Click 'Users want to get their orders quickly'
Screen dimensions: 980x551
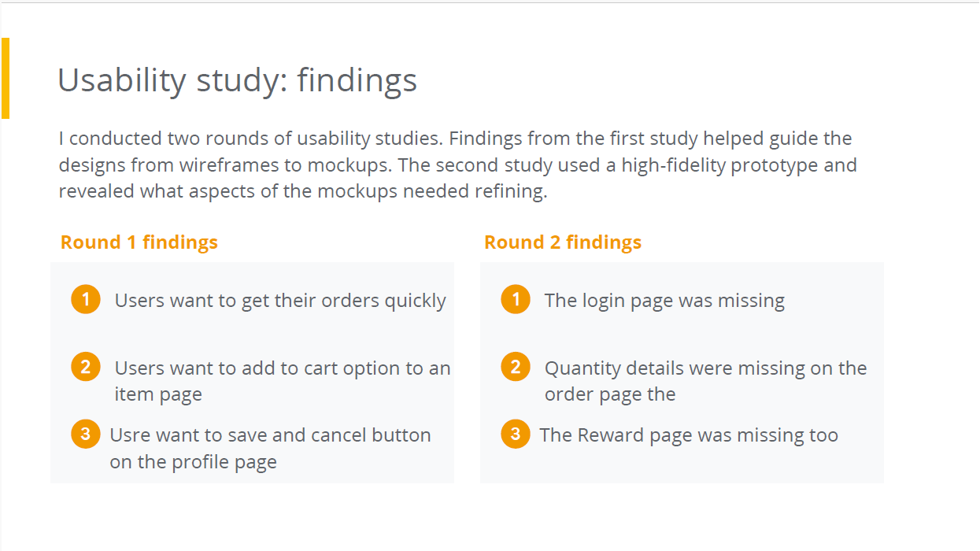point(280,301)
